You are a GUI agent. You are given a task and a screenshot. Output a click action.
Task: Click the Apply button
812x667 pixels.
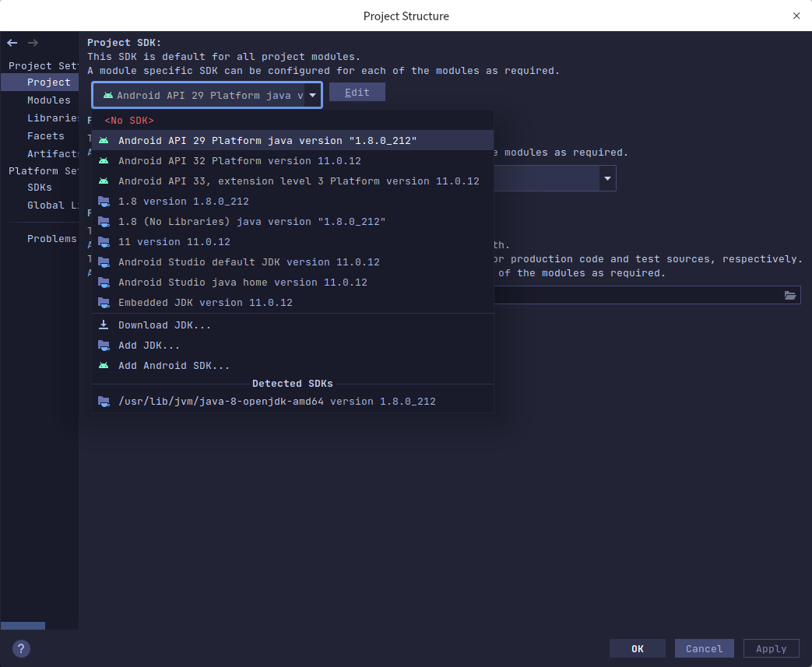point(771,648)
